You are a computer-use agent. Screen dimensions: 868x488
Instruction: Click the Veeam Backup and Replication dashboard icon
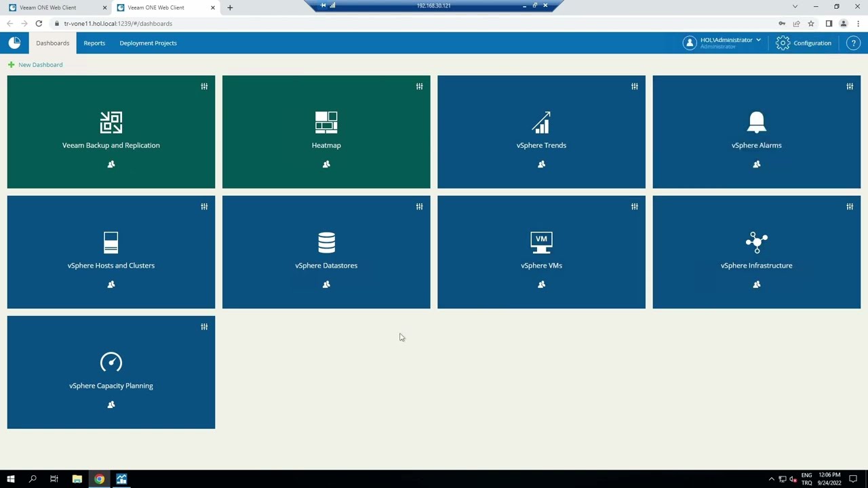(111, 123)
